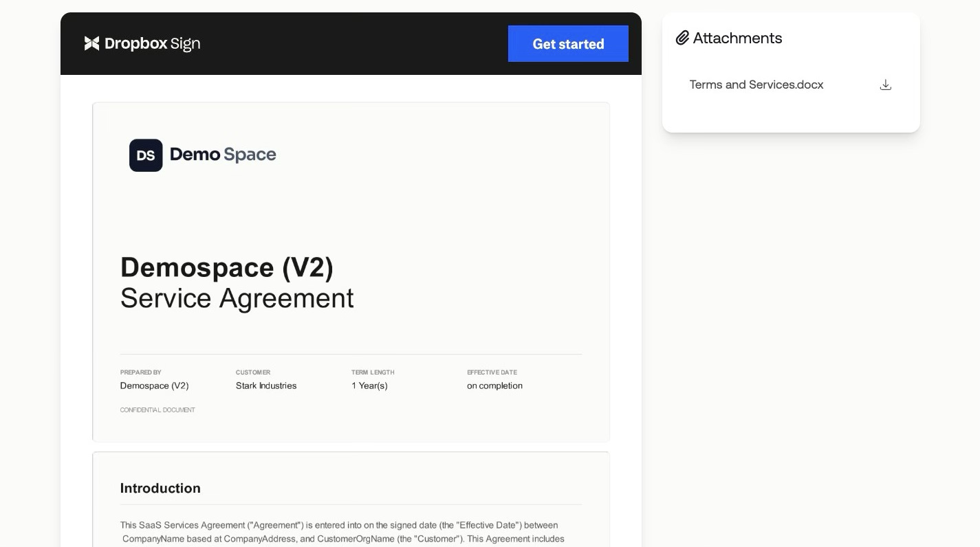
Task: Click the Customer field label
Action: pyautogui.click(x=253, y=372)
